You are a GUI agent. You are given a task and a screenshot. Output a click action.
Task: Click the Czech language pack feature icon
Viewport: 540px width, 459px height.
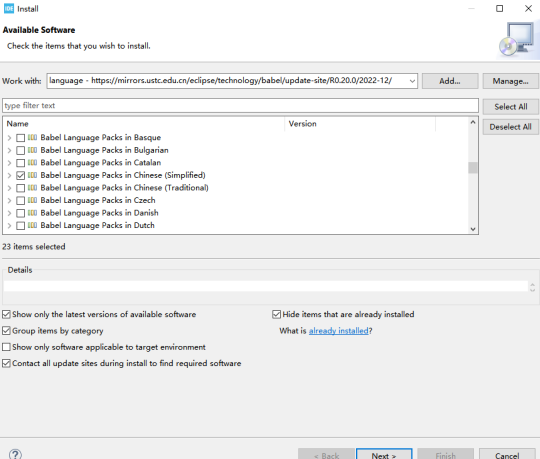tap(32, 200)
